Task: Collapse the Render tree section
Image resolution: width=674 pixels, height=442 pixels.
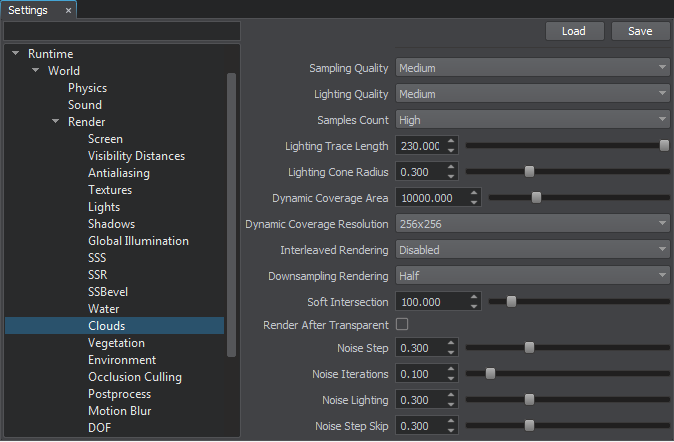Action: tap(56, 122)
